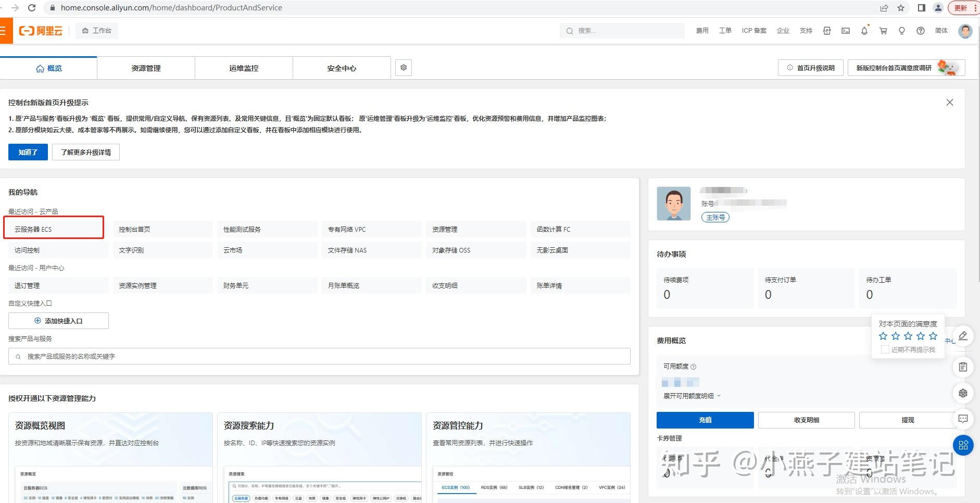Screen dimensions: 980x503
Task: Click the lightbulb tips icon
Action: tap(902, 31)
